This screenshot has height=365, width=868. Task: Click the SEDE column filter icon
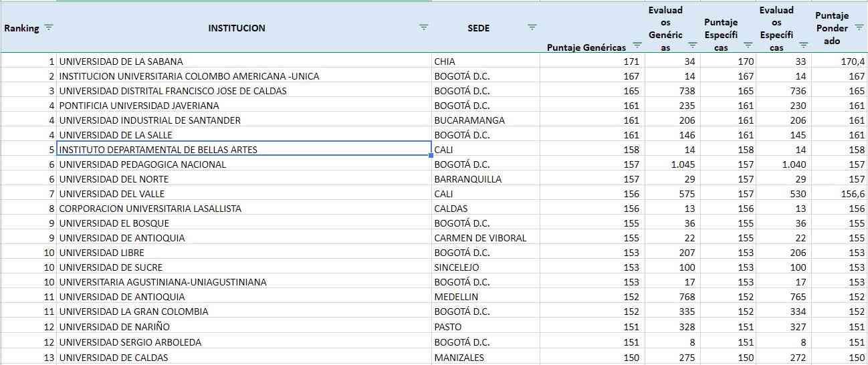(532, 27)
